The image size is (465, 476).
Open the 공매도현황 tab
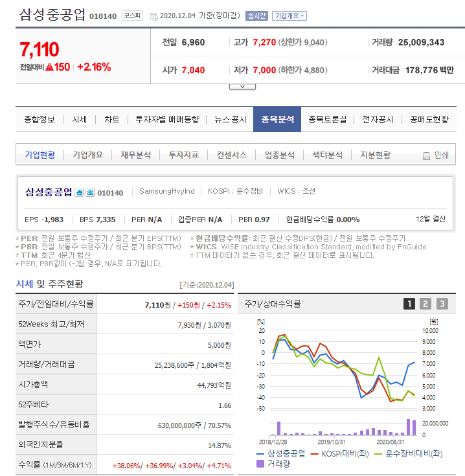[429, 119]
